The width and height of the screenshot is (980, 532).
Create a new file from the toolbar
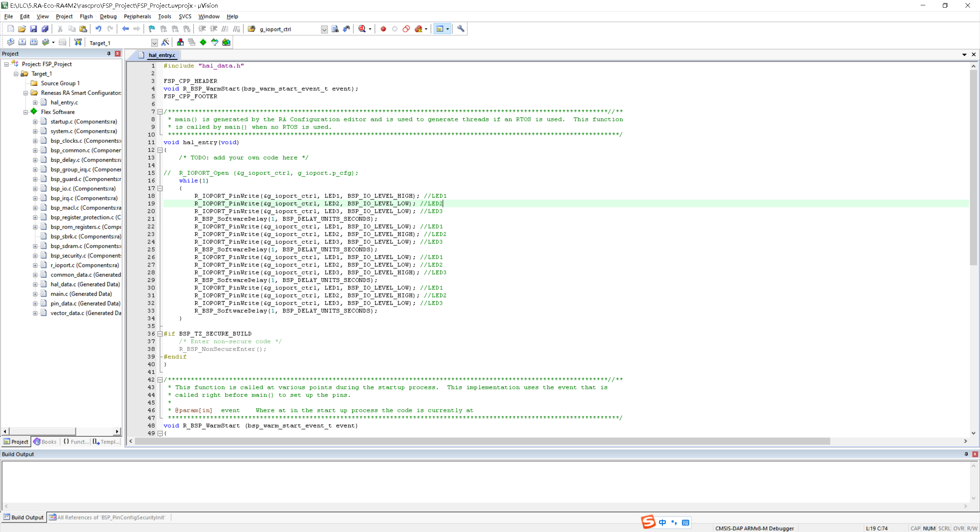10,29
